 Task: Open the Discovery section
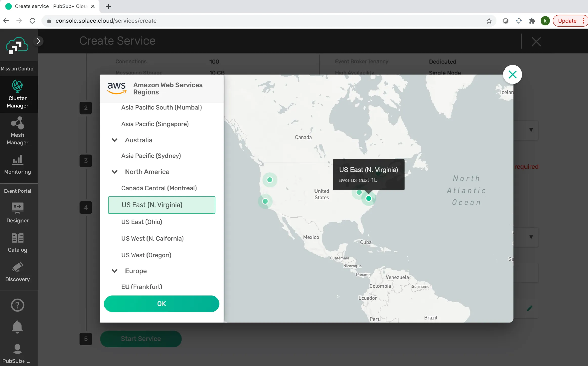[x=17, y=272]
